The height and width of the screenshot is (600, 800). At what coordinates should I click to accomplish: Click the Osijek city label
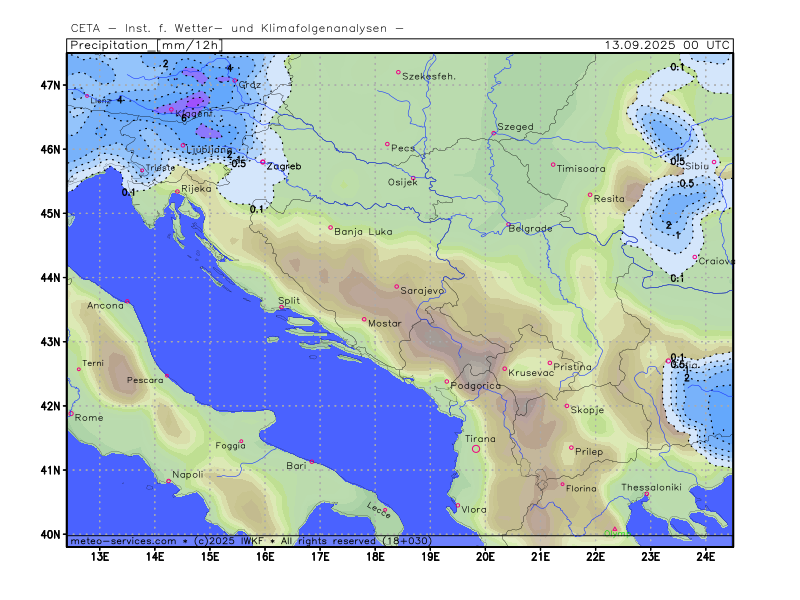pos(403,182)
